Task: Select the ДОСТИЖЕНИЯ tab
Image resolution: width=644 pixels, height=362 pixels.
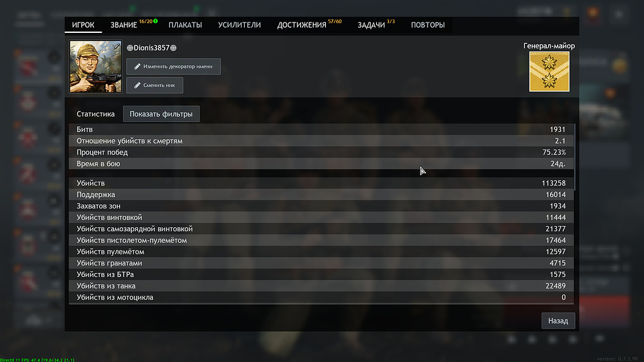Action: (x=301, y=25)
